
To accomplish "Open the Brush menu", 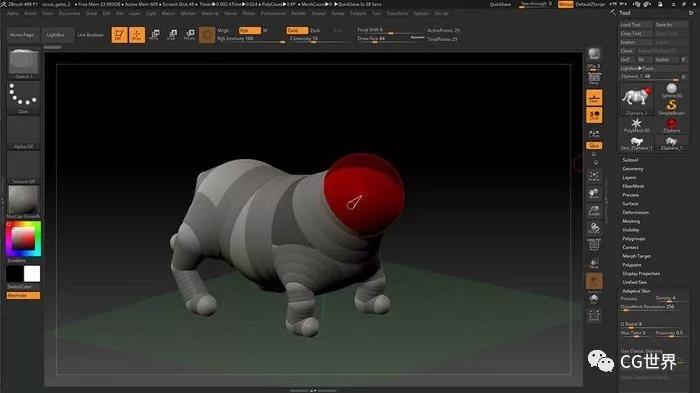I will point(31,13).
